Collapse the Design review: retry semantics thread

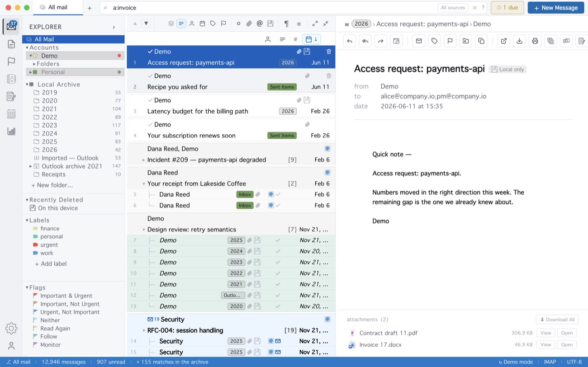point(144,230)
